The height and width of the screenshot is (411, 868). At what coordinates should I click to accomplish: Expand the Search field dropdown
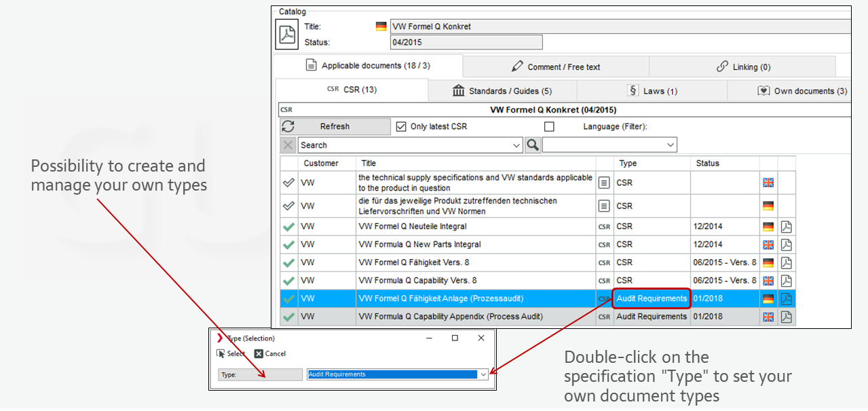517,145
